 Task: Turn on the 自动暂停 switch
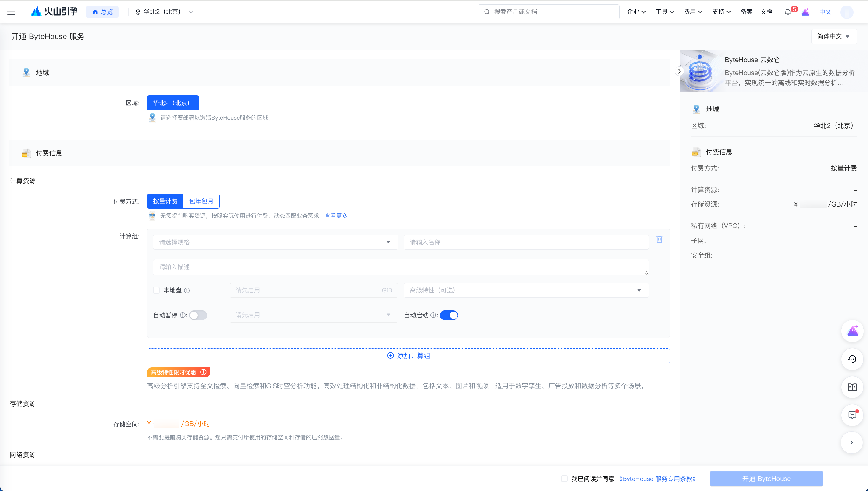point(198,315)
